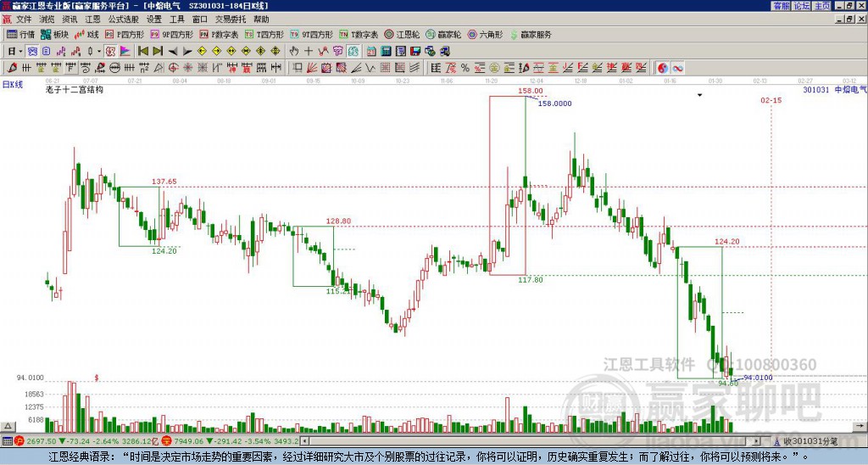The width and height of the screenshot is (868, 465).
Task: Select the hand pan tool
Action: point(294,51)
